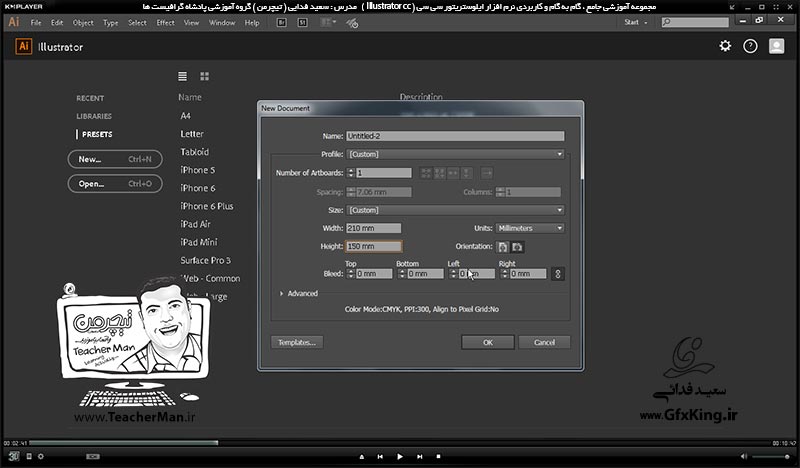Switch to the RECENT tab
The height and width of the screenshot is (468, 800).
point(90,98)
